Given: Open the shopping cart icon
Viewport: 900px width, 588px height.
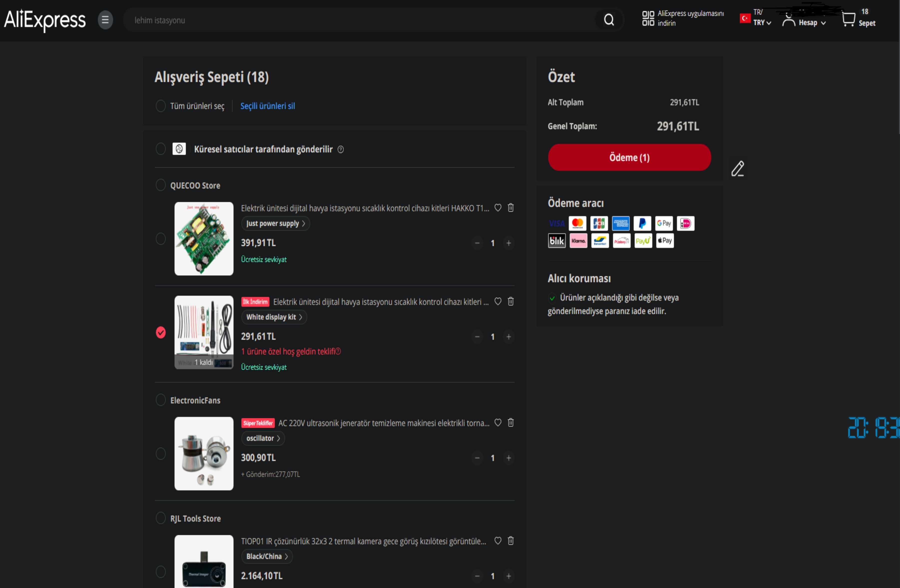Looking at the screenshot, I should point(849,19).
